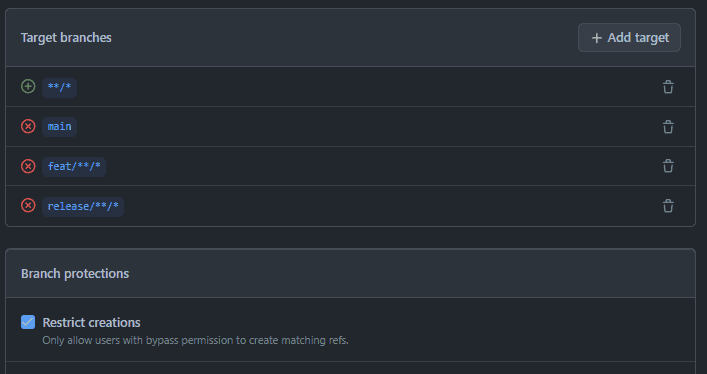Click red exclude icon next to feat/**/*
Viewport: 707px width, 374px height.
[x=28, y=166]
